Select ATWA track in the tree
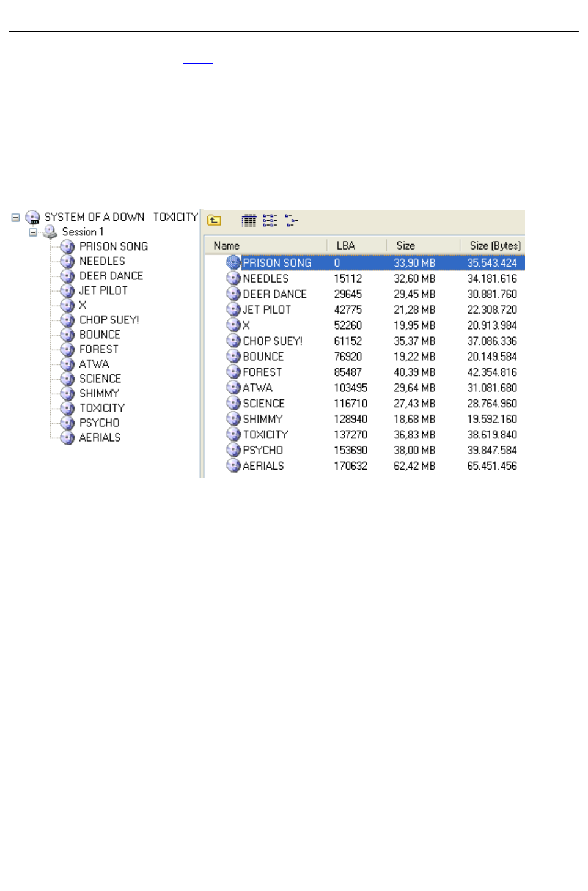588x891 pixels. point(94,364)
